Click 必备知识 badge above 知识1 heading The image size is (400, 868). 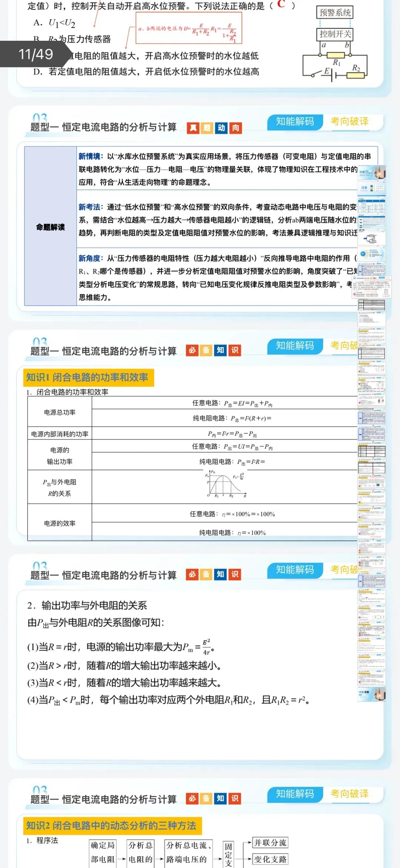pos(214,350)
